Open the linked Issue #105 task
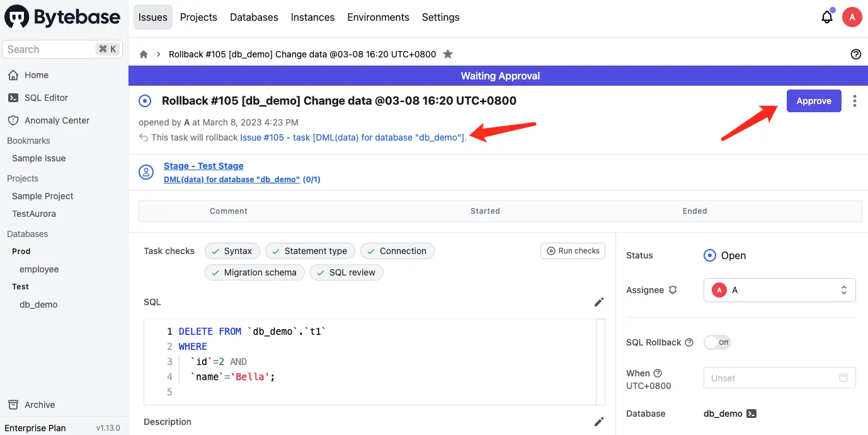The width and height of the screenshot is (868, 435). [353, 137]
